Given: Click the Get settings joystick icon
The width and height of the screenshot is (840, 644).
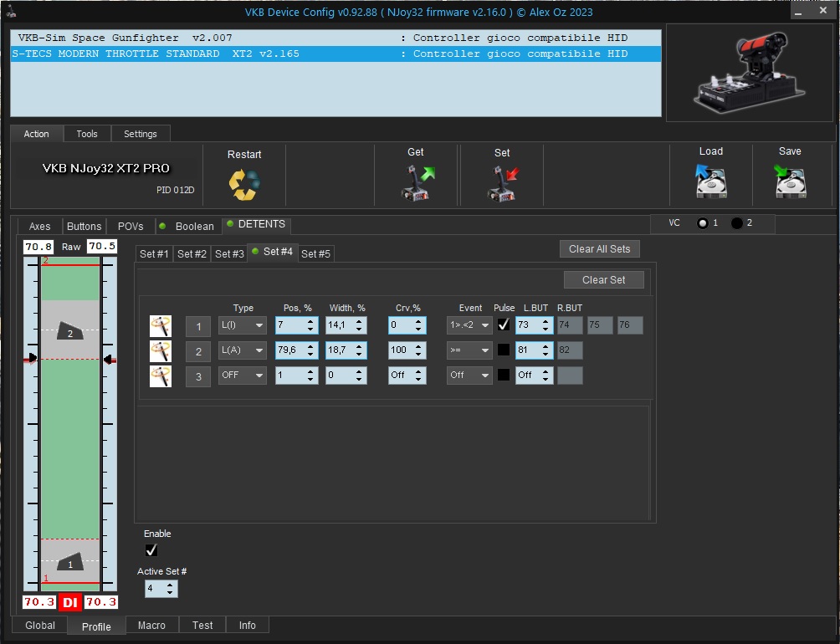Looking at the screenshot, I should (416, 183).
